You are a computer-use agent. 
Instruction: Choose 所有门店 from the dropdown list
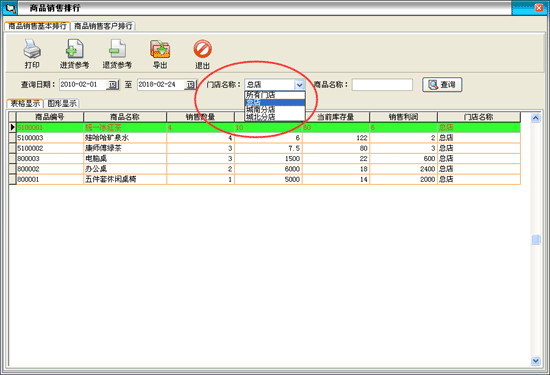point(275,95)
